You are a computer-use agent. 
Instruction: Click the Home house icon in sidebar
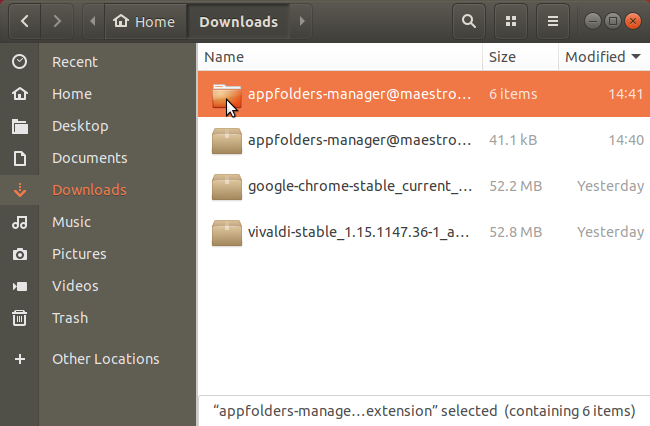pyautogui.click(x=19, y=94)
